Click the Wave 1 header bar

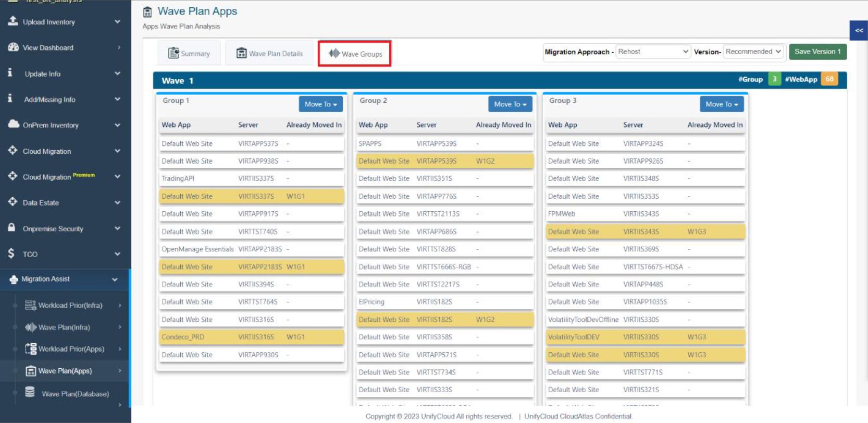pos(500,80)
